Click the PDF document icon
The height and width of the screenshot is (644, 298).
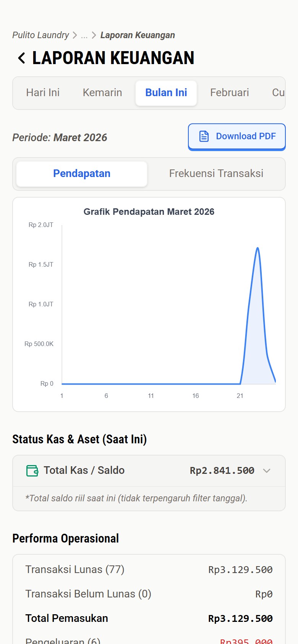point(204,136)
